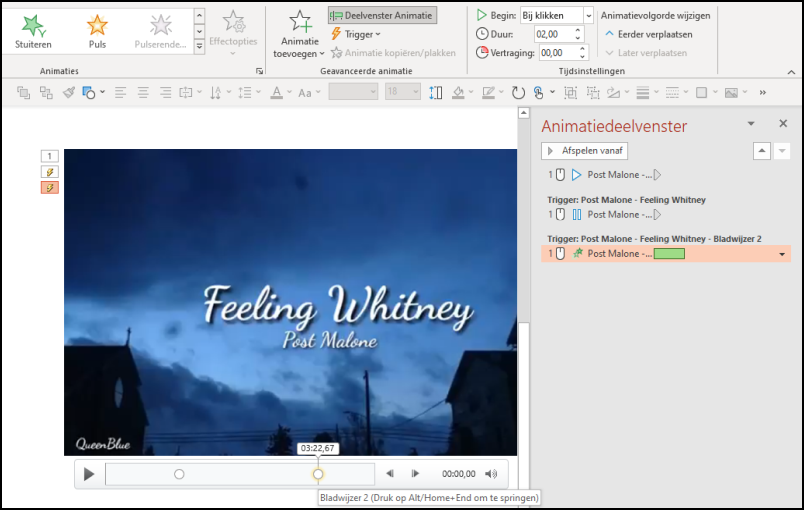Choose the Pulserende animation effect

160,31
